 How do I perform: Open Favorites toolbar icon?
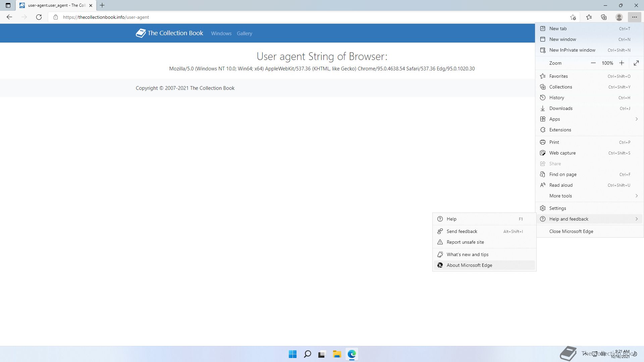(589, 17)
